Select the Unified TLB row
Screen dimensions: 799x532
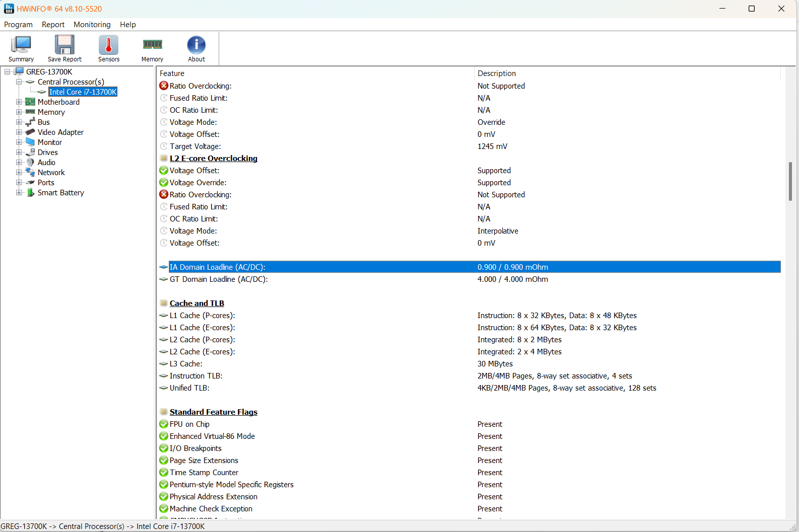coord(470,388)
